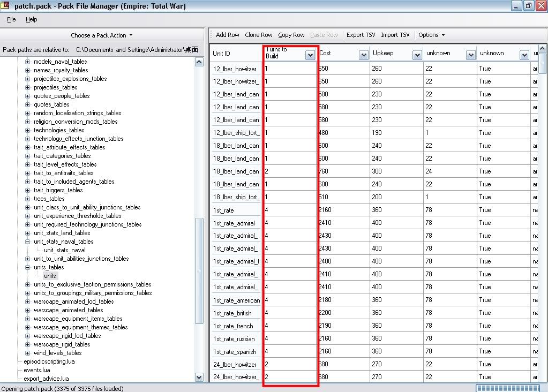Click Copy Row in the toolbar
Image resolution: width=548 pixels, height=392 pixels.
point(292,35)
